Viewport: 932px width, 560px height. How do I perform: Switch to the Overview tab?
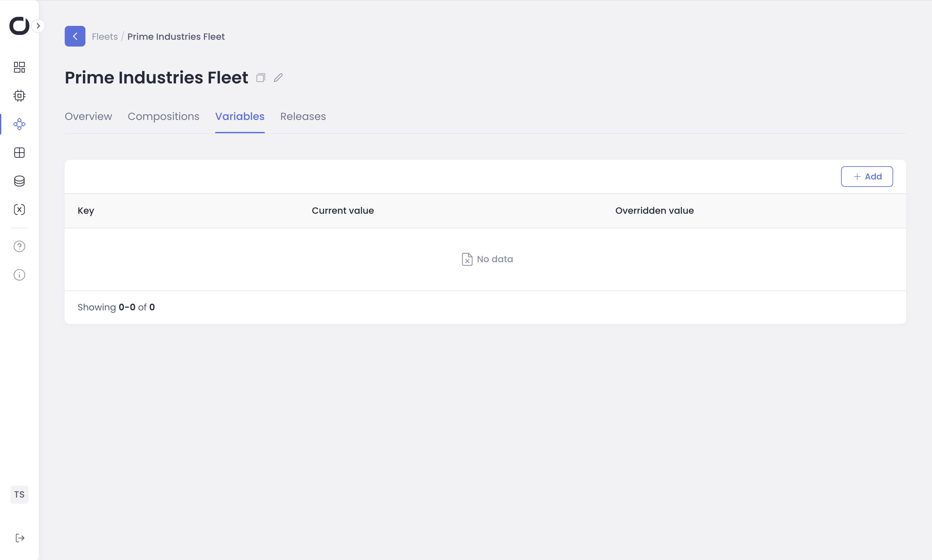point(88,116)
